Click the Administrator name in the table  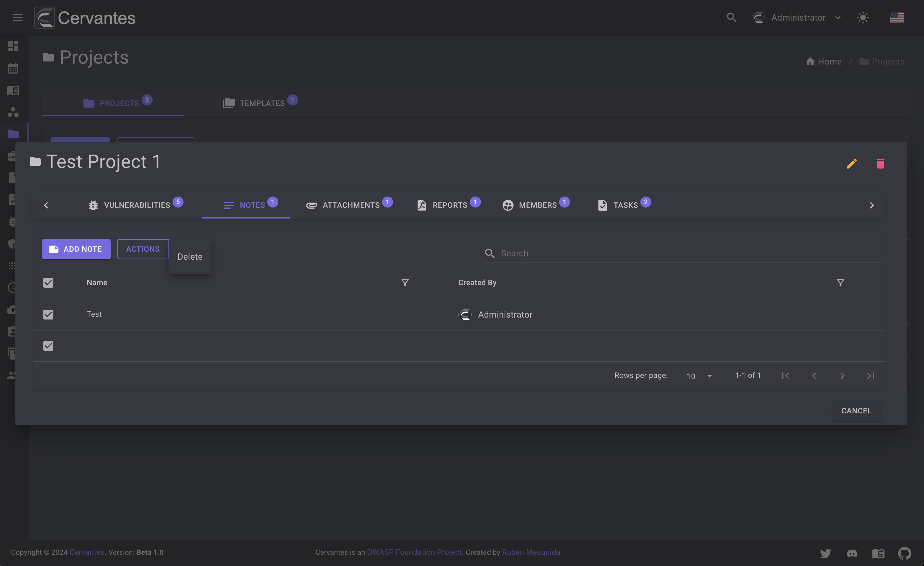[x=505, y=314]
